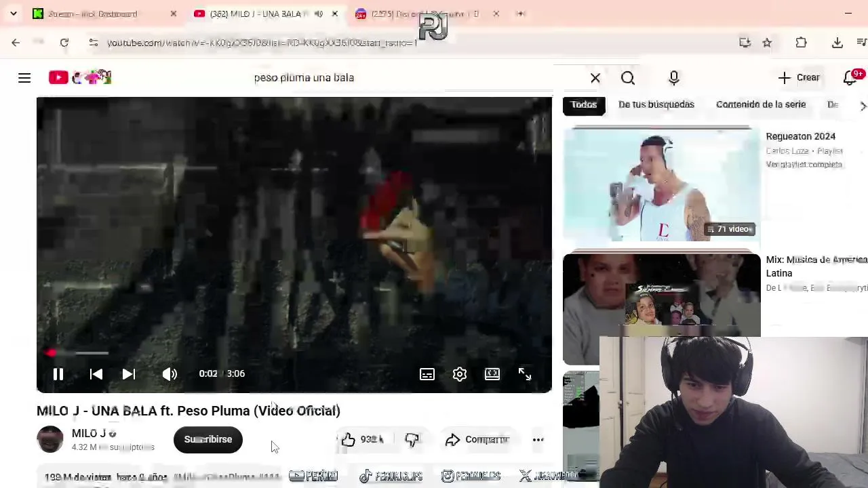This screenshot has height=488, width=868.
Task: Pause the video playback
Action: click(x=58, y=374)
